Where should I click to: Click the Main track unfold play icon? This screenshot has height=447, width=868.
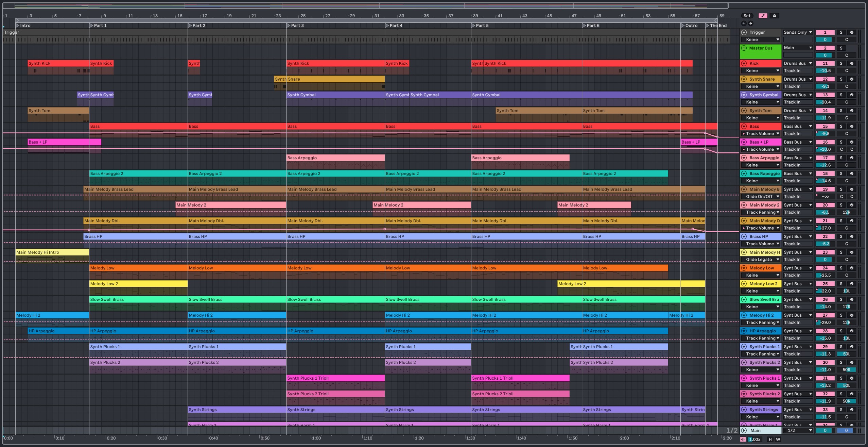744,430
